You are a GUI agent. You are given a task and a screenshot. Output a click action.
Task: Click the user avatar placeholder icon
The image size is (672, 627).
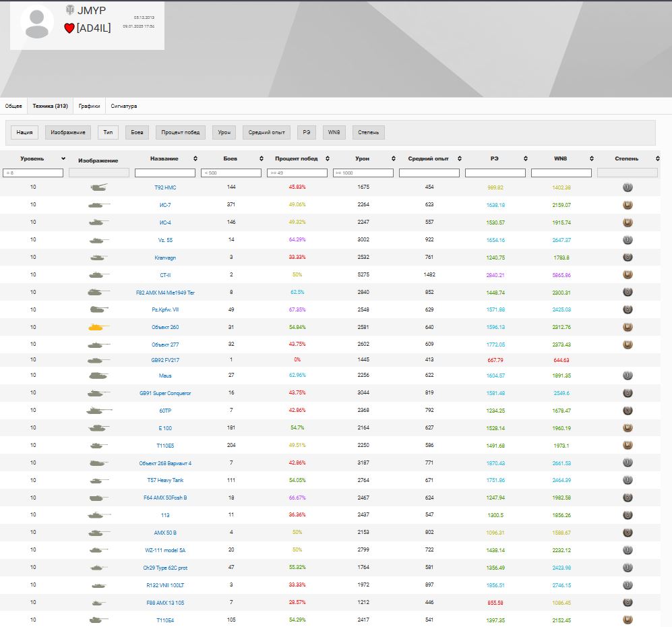coord(37,23)
